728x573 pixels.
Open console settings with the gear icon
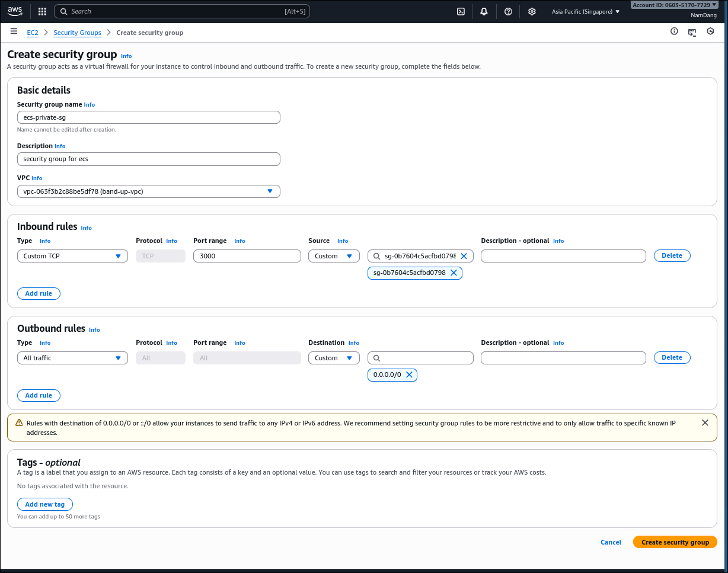[532, 11]
